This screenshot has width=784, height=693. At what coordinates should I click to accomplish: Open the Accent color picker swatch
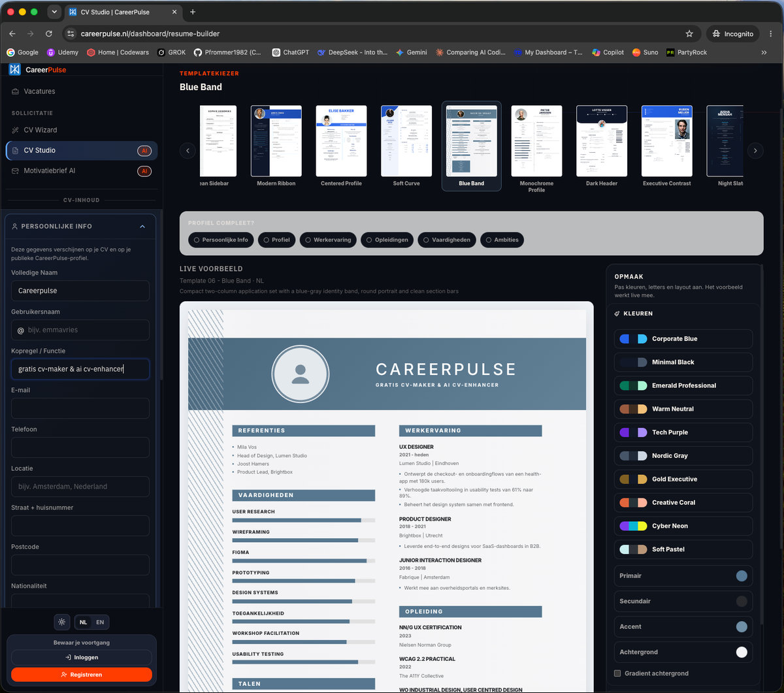click(742, 627)
